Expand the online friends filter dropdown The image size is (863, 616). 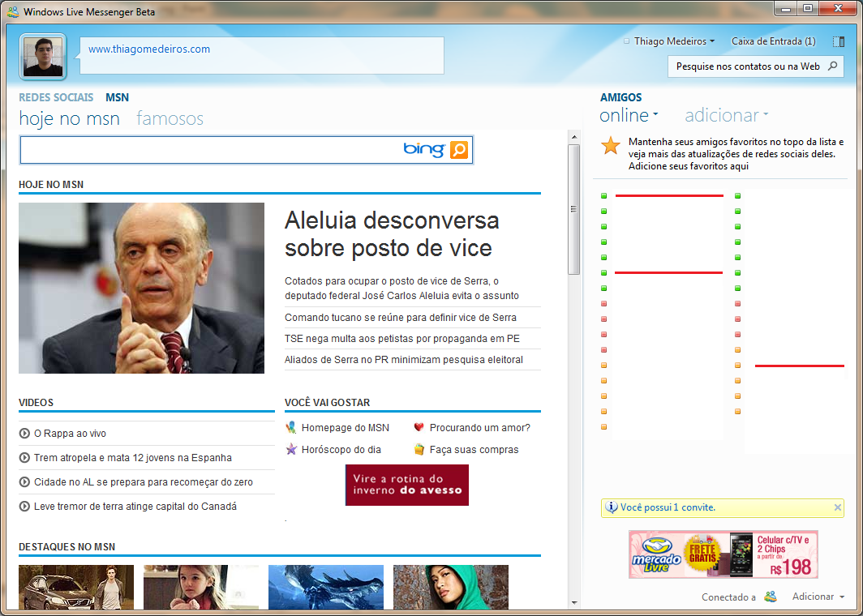coord(629,115)
